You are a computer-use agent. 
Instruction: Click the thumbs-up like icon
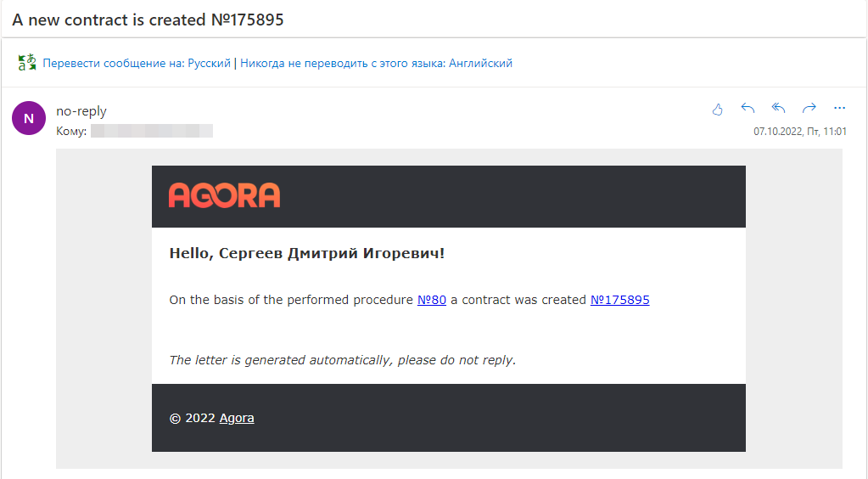coord(718,110)
